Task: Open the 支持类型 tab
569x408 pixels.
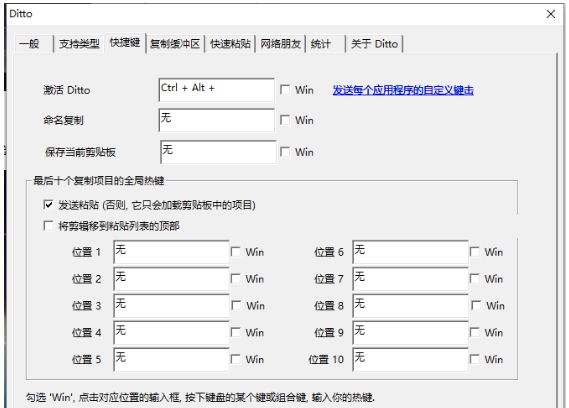Action: pos(79,44)
